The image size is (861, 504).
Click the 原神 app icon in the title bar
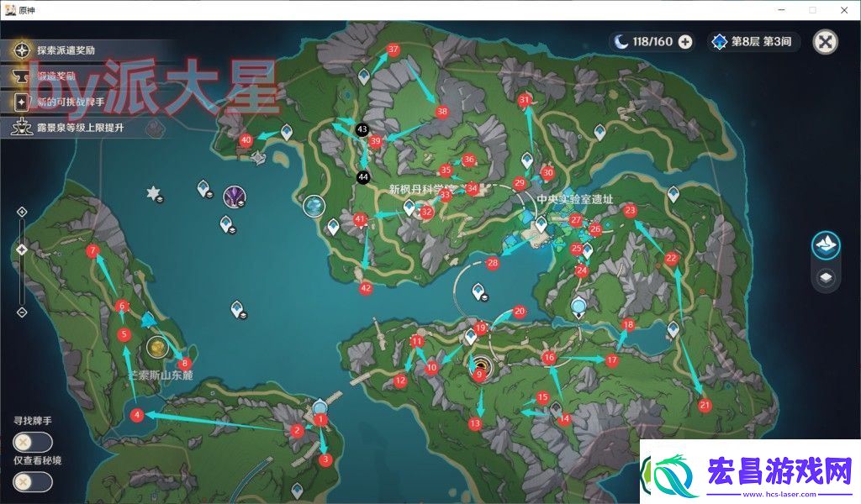9,10
